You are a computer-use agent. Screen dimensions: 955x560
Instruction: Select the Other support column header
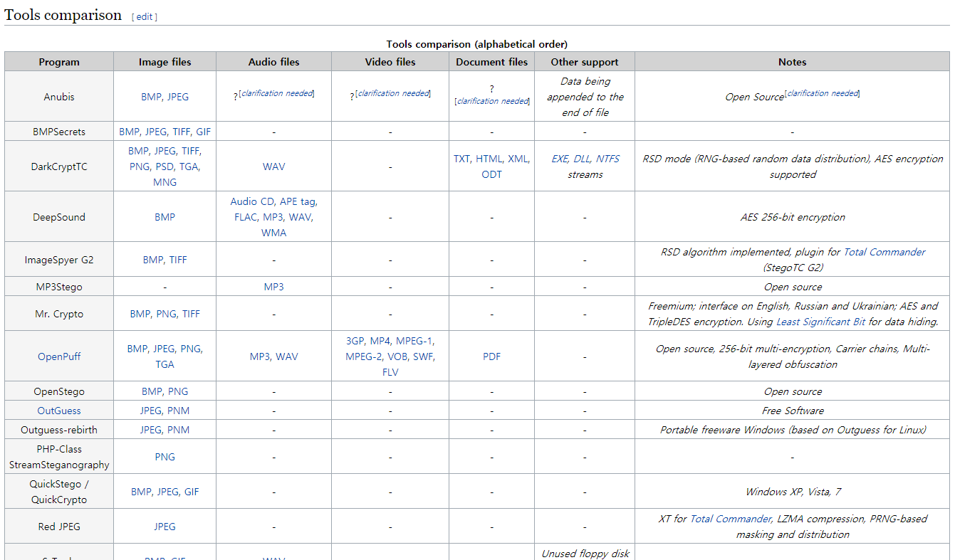585,62
